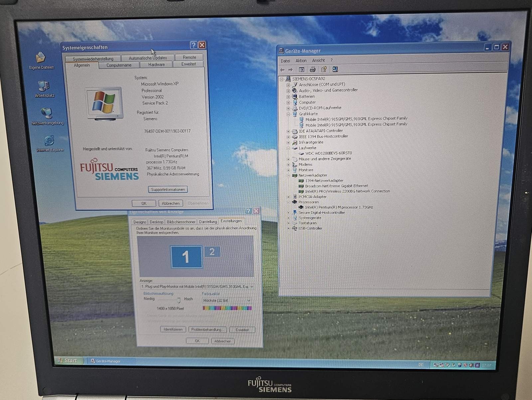Switch to the Systemwiederherstellung tab

pos(93,59)
